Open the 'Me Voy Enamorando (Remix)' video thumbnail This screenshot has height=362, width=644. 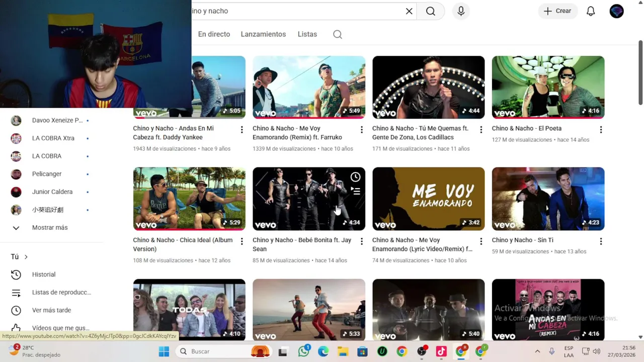[x=309, y=87]
